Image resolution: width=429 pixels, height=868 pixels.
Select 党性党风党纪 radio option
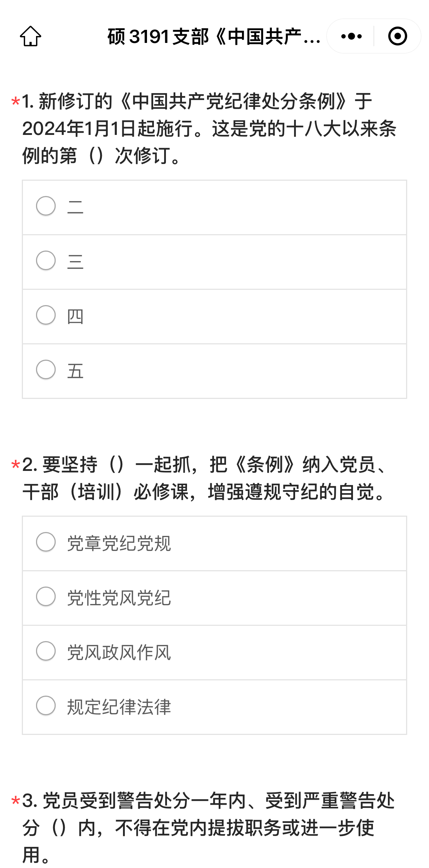(46, 597)
